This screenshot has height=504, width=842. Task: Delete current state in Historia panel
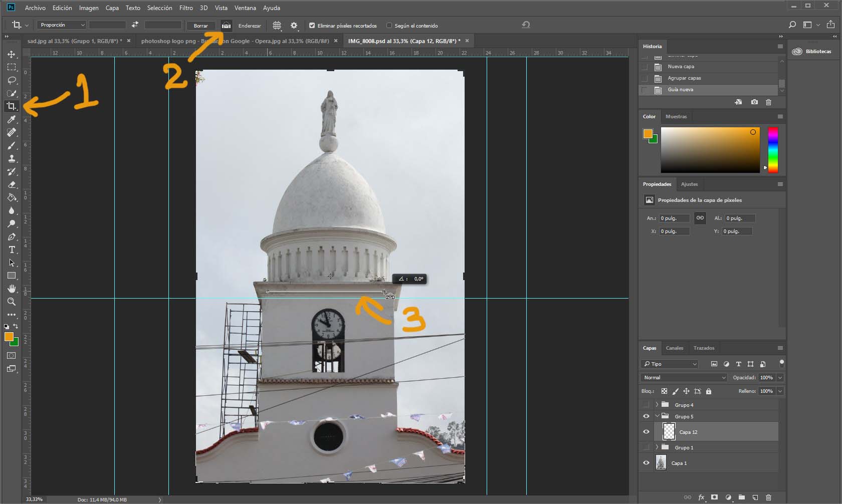click(x=768, y=102)
